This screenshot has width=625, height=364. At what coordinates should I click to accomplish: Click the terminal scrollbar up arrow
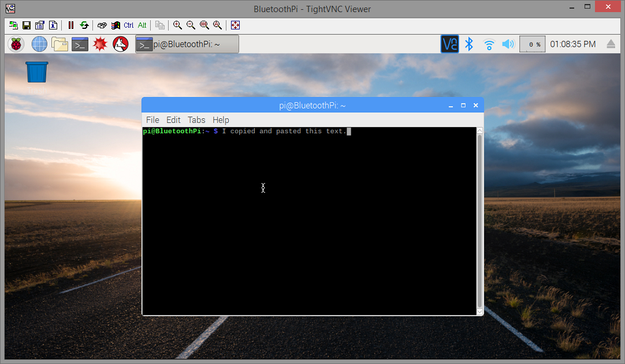pyautogui.click(x=479, y=130)
